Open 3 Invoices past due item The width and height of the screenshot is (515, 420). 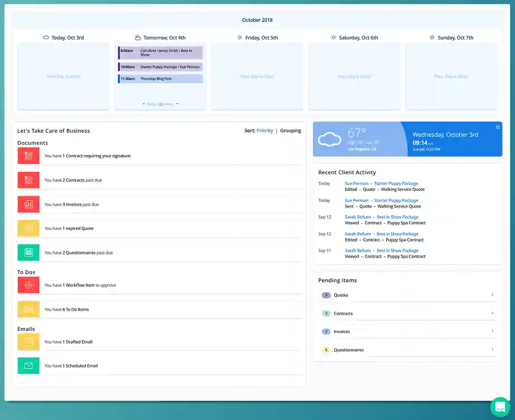[160, 204]
